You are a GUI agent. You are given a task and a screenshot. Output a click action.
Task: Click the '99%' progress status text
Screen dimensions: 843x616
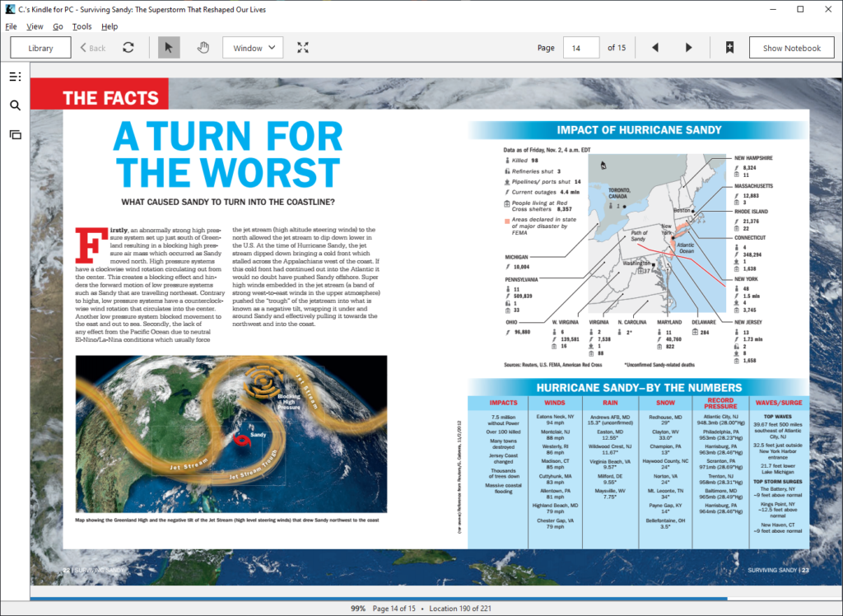pos(358,609)
